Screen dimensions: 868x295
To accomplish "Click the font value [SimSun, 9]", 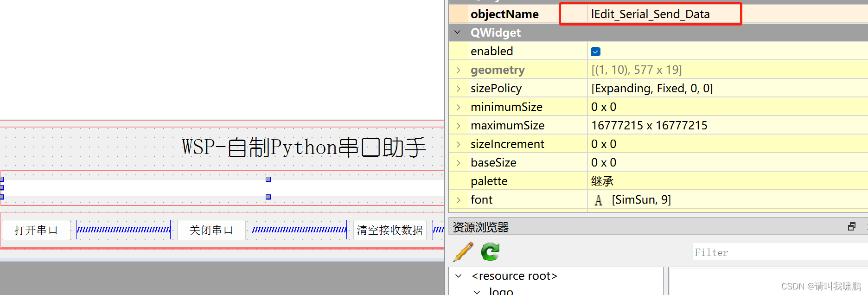I will [x=641, y=200].
